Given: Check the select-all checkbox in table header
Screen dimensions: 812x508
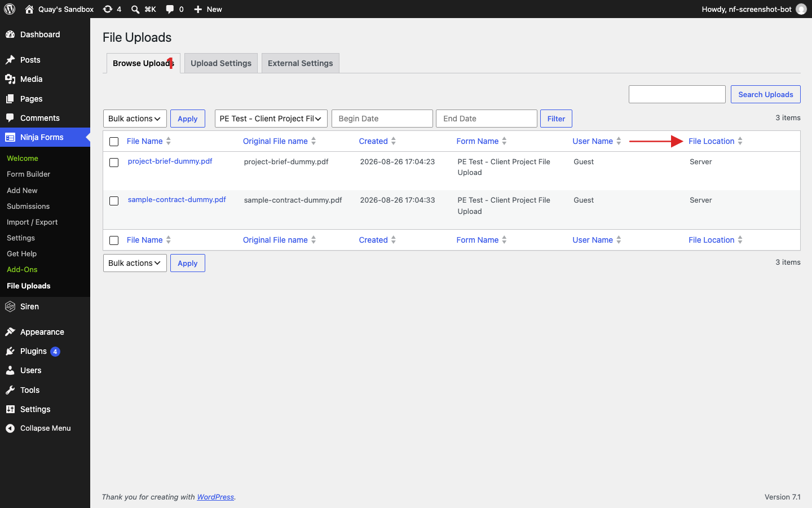Looking at the screenshot, I should coord(114,142).
